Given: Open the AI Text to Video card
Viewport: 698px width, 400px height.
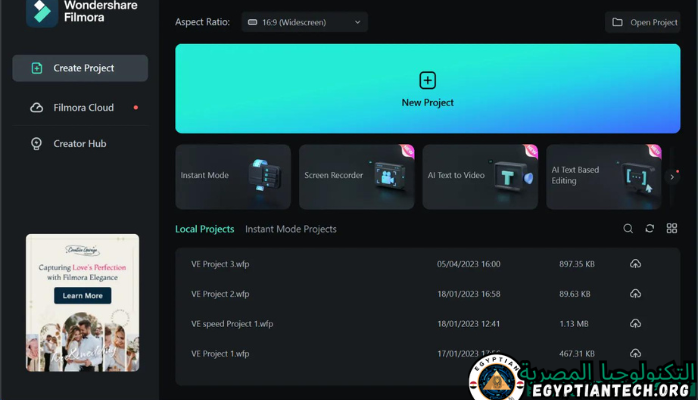Looking at the screenshot, I should click(x=480, y=177).
